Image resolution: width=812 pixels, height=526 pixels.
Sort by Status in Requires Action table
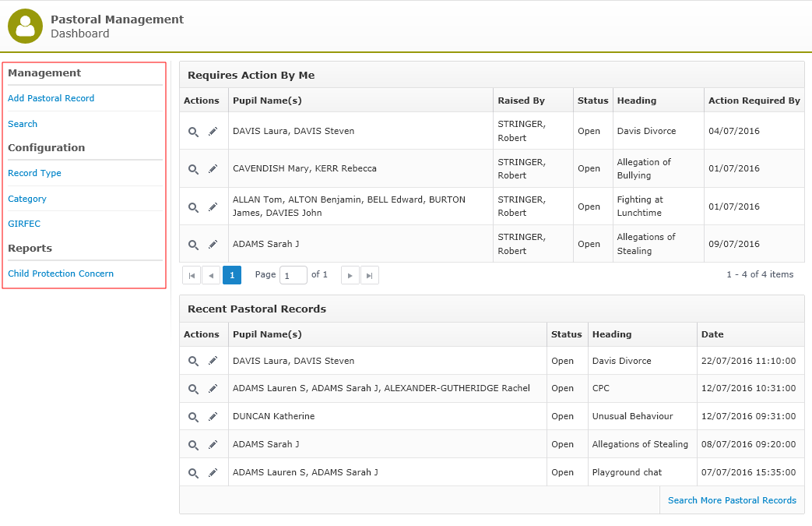[x=593, y=101]
